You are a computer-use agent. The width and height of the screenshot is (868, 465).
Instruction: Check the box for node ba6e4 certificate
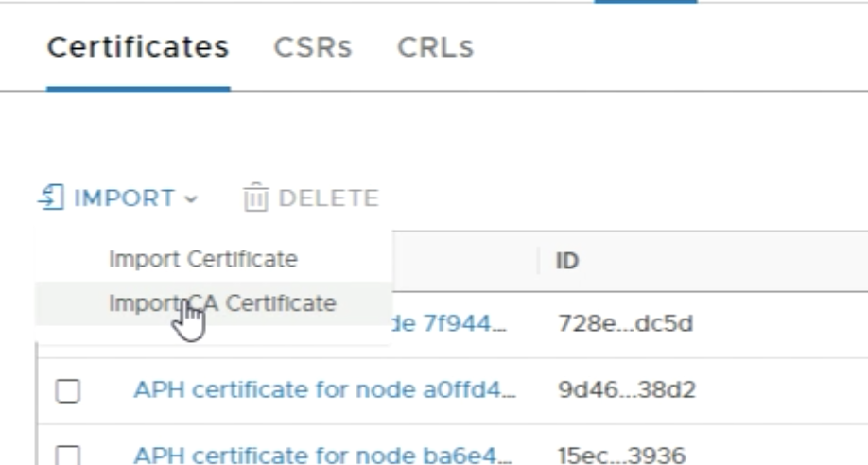pos(67,455)
